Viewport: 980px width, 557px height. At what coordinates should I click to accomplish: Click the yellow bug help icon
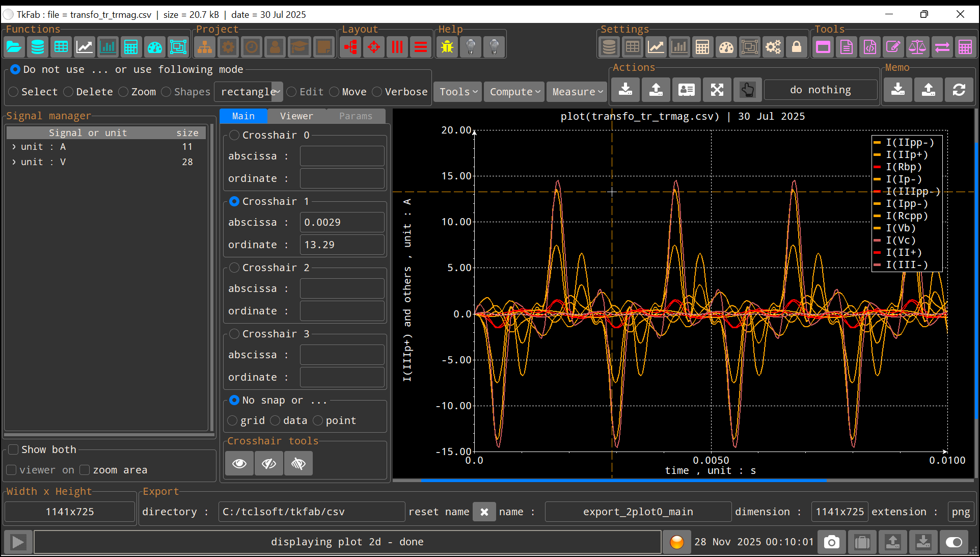[447, 47]
